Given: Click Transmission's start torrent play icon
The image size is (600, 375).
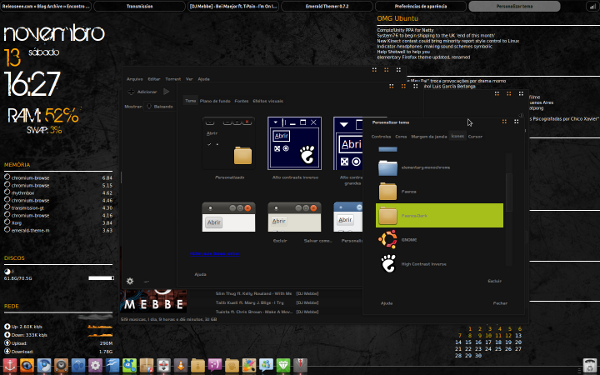Looking at the screenshot, I should pos(166,91).
